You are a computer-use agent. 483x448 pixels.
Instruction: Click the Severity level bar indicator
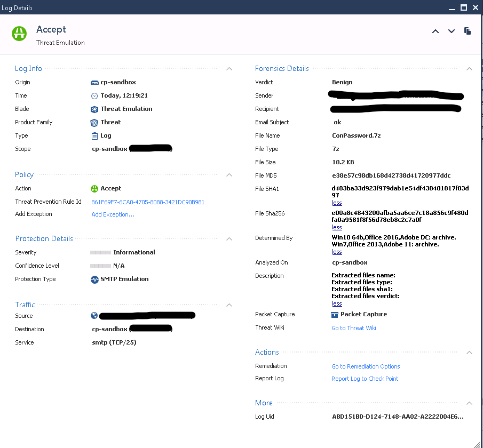coord(100,252)
